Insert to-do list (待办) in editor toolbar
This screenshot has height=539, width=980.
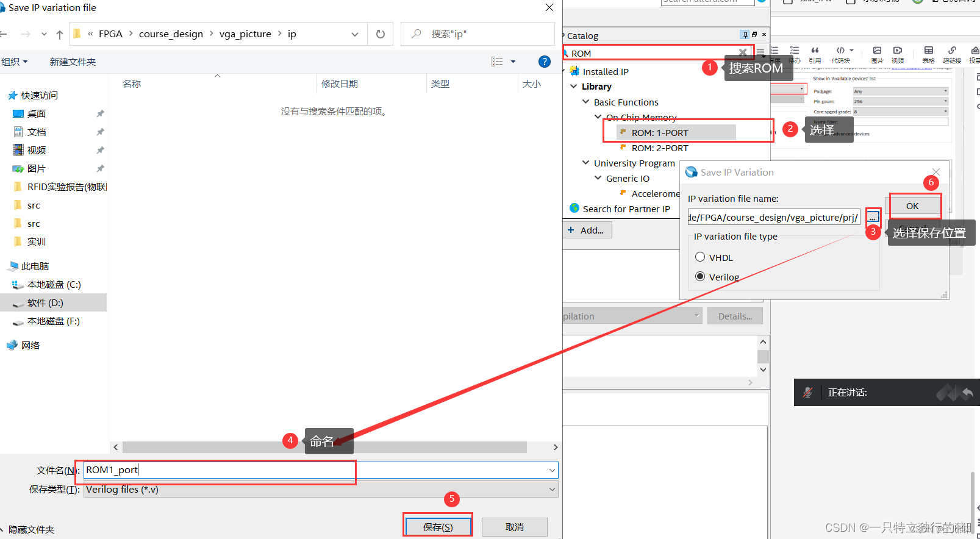pos(795,55)
